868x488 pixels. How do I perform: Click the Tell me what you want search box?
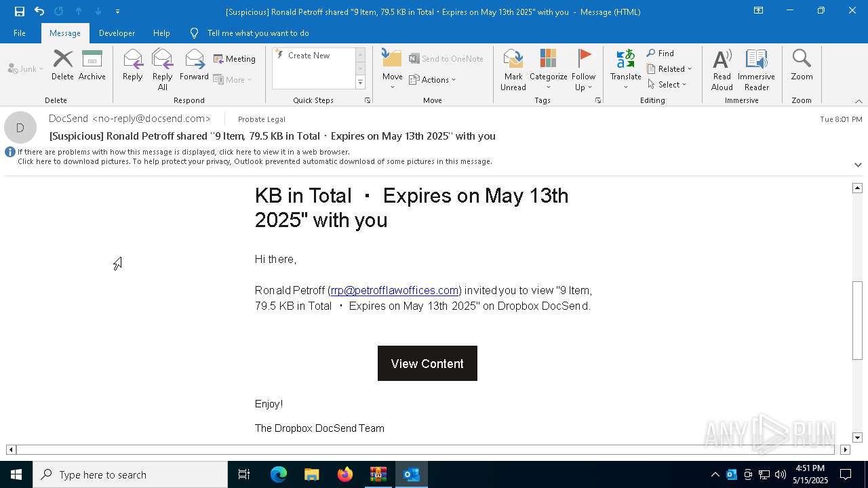pyautogui.click(x=258, y=33)
